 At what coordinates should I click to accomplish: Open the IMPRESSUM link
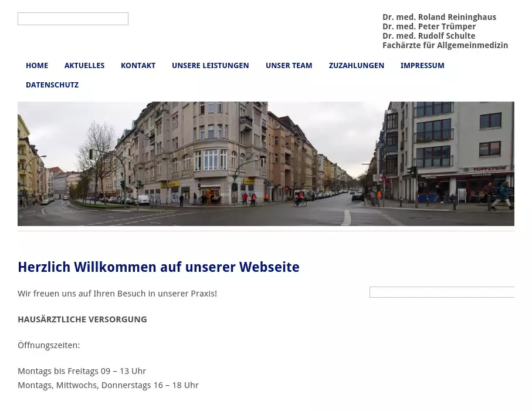[422, 66]
